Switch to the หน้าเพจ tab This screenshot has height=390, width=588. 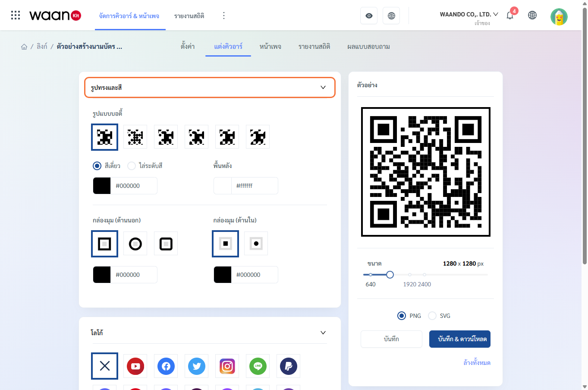tap(270, 47)
